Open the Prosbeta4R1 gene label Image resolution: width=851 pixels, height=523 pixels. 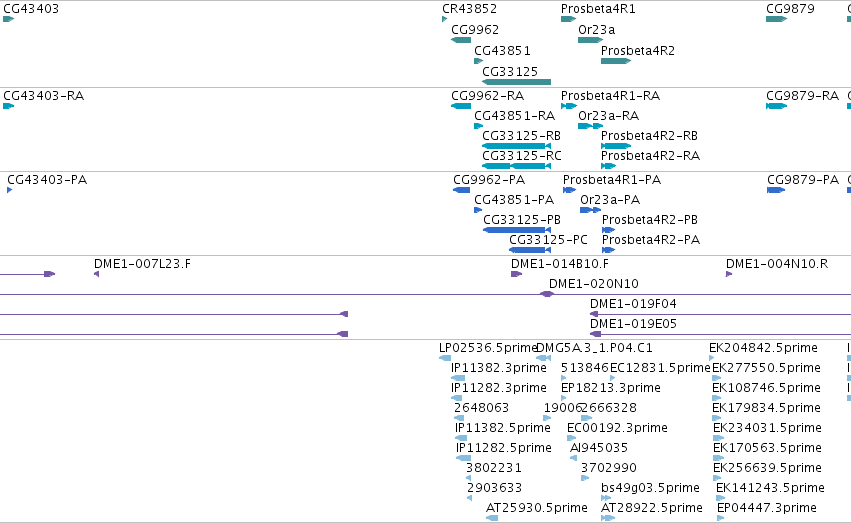click(598, 9)
